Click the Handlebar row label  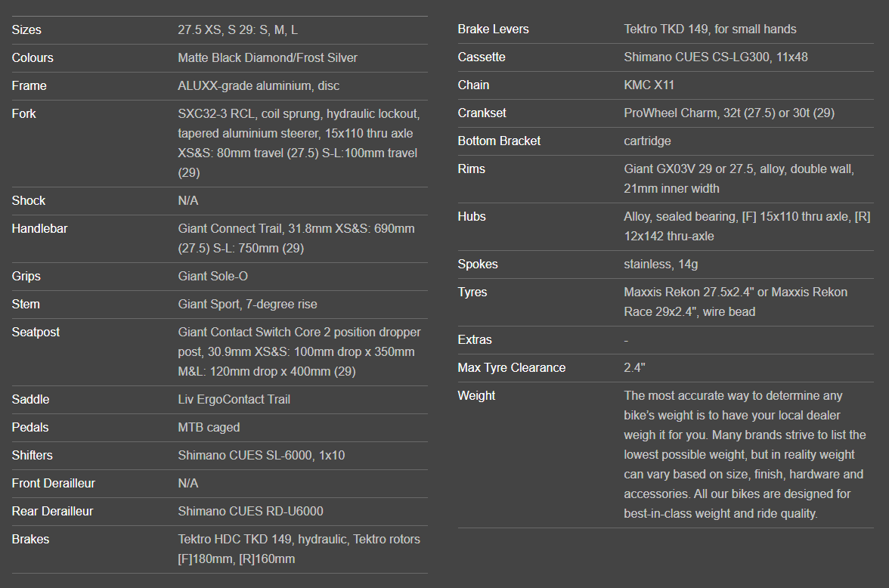pos(39,228)
